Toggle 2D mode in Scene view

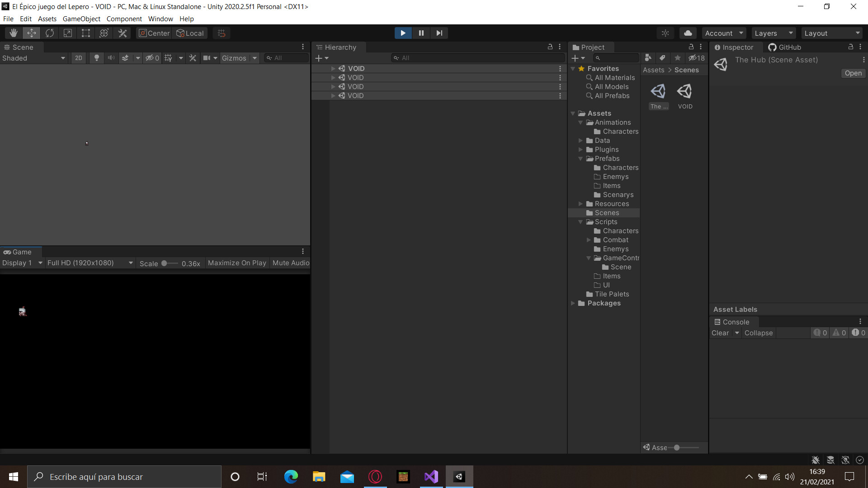(78, 58)
